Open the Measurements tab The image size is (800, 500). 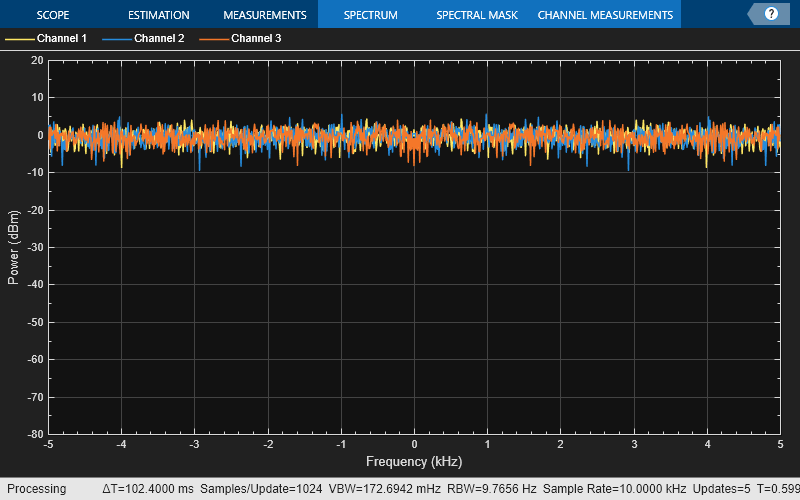(265, 15)
